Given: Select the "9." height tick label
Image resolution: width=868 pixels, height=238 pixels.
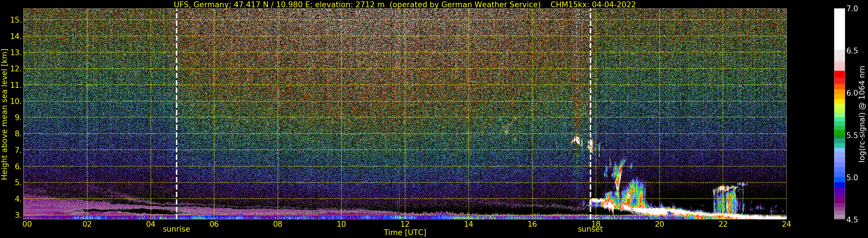Looking at the screenshot, I should click(x=18, y=118).
